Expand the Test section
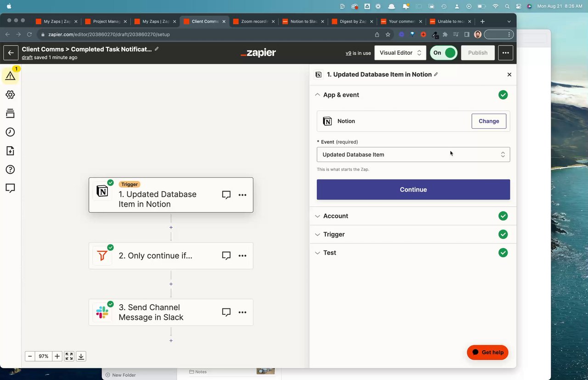 coord(413,253)
